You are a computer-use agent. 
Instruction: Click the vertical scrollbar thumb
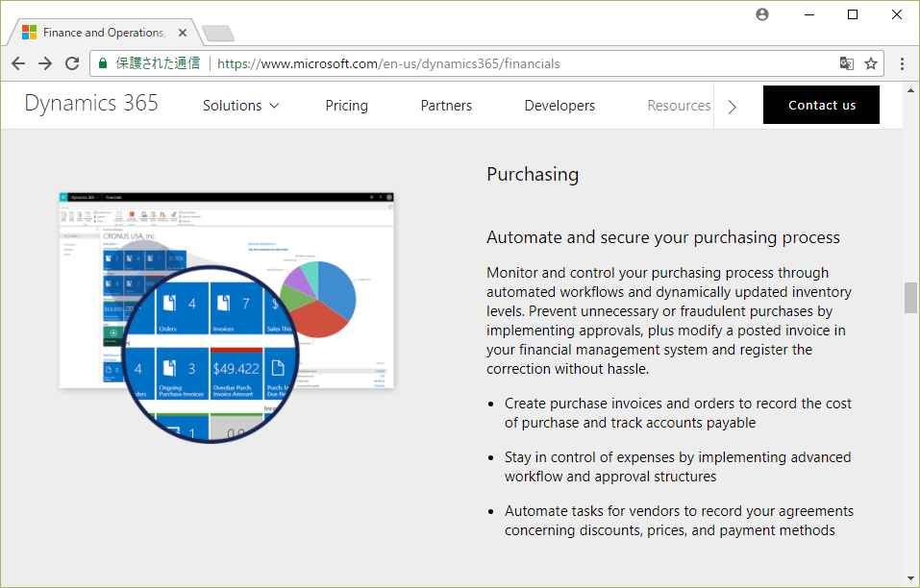(x=910, y=298)
